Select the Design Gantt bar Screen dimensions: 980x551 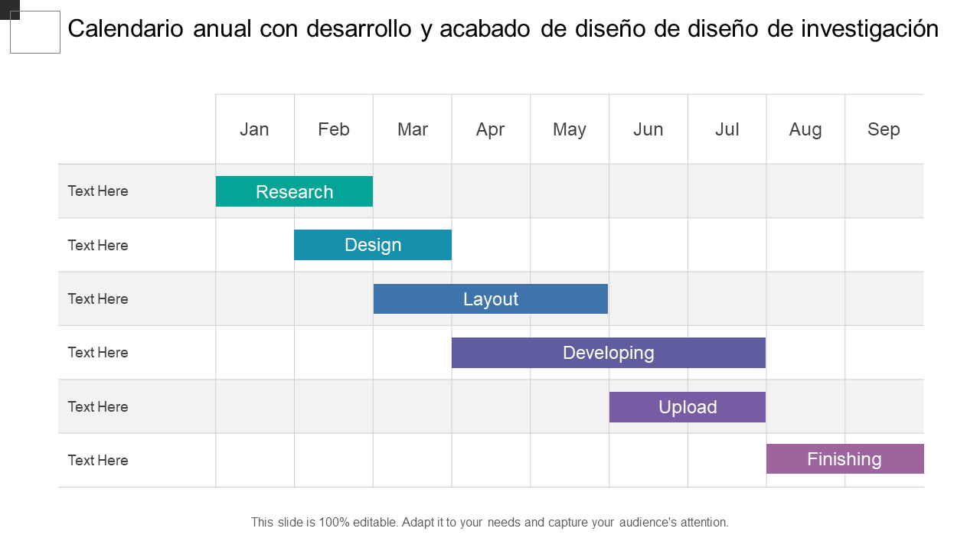pos(373,245)
